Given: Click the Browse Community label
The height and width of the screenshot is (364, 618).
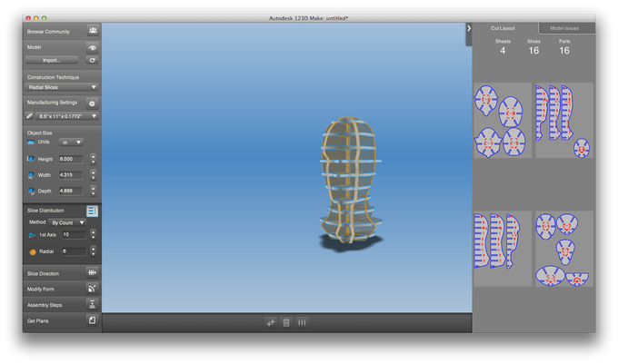Looking at the screenshot, I should coord(48,32).
